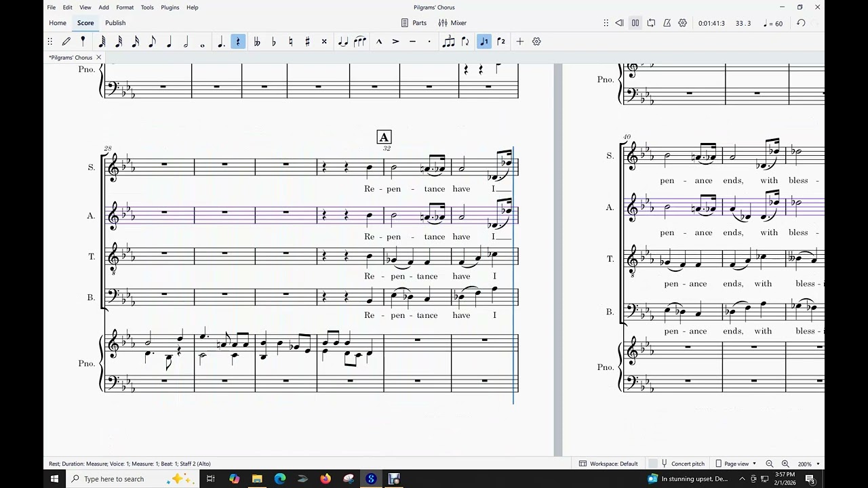This screenshot has width=868, height=488.
Task: Apply flat accidental
Action: click(x=274, y=41)
